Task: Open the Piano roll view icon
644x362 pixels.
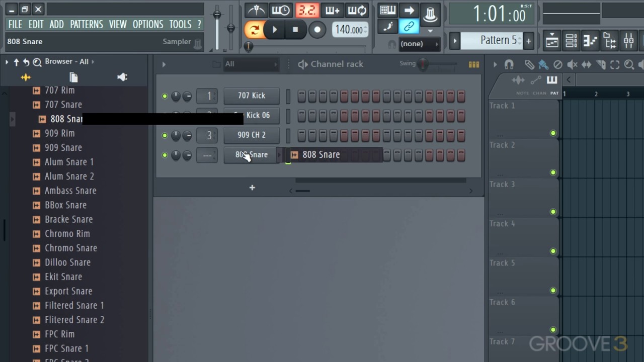Action: point(590,41)
